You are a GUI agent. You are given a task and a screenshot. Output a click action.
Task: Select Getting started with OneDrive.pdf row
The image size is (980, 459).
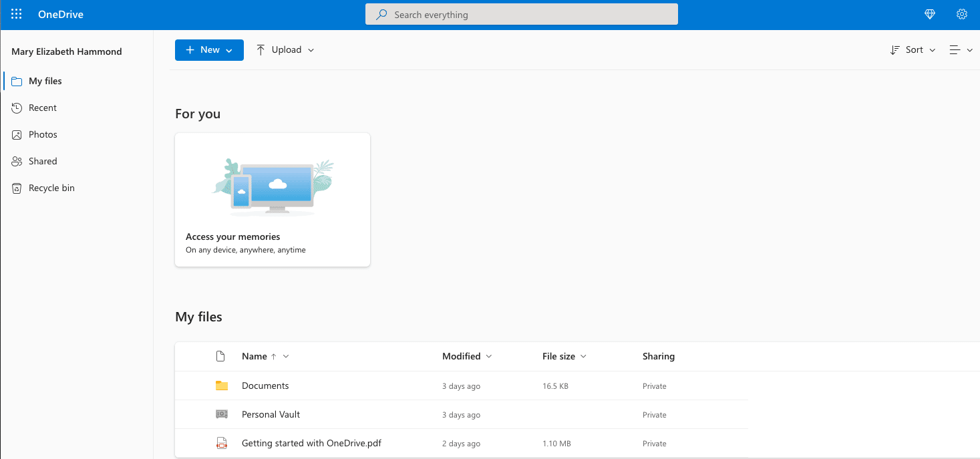311,443
